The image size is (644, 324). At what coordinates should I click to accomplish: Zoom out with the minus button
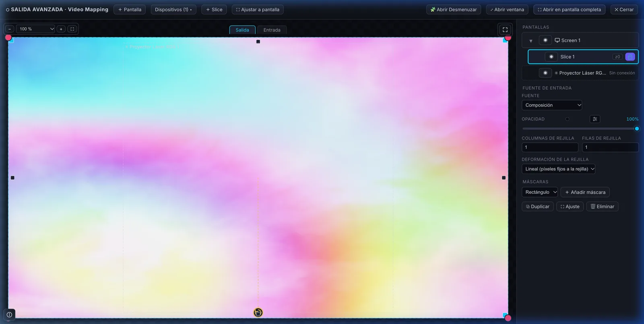(x=10, y=29)
